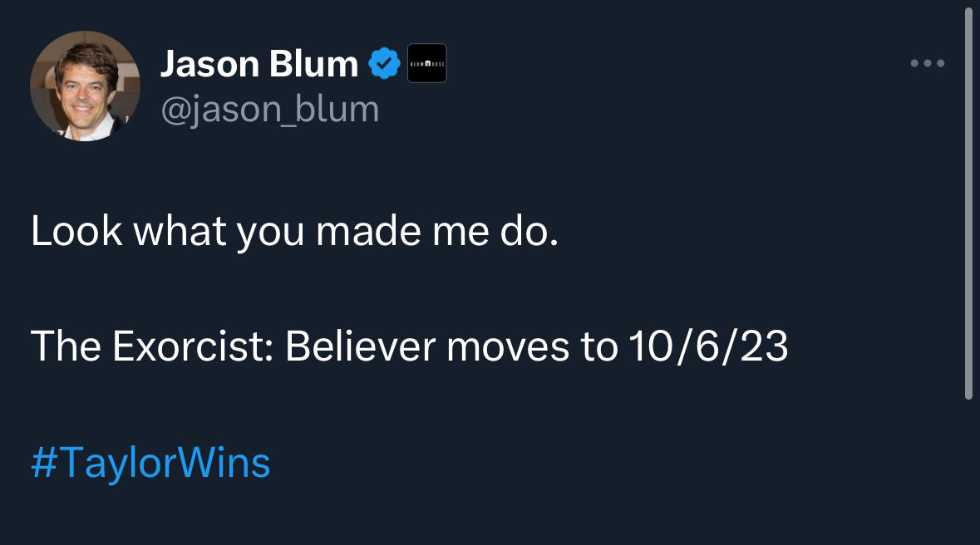Screen dimensions: 980x545
Task: Click the line reading Look what you made me do
Action: pyautogui.click(x=295, y=231)
